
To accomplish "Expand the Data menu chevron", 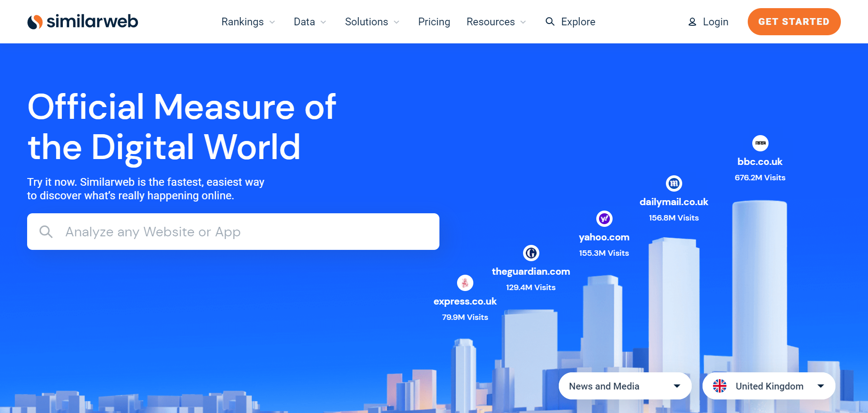I will pos(323,22).
